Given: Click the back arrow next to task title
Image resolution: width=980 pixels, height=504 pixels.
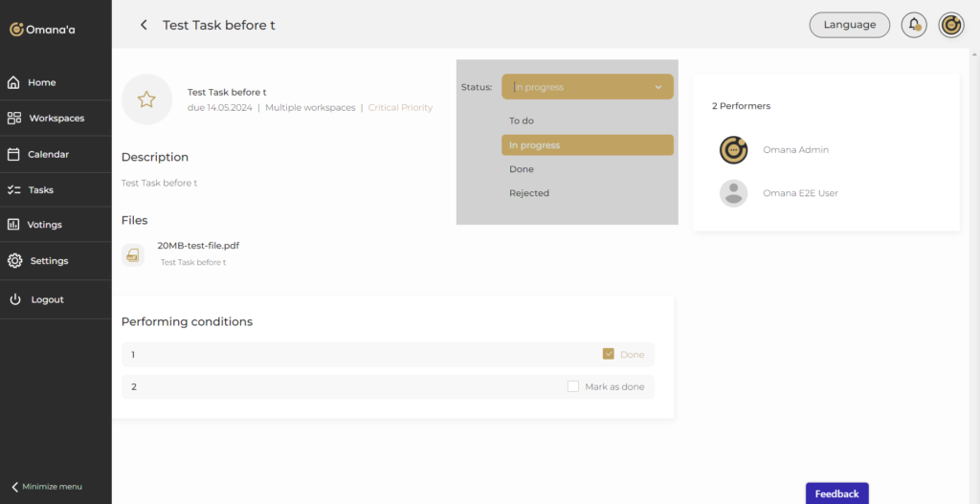Looking at the screenshot, I should 144,25.
